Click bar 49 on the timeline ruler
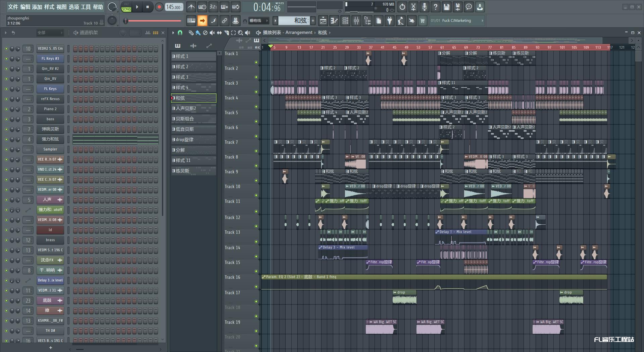The width and height of the screenshot is (644, 352). [406, 47]
